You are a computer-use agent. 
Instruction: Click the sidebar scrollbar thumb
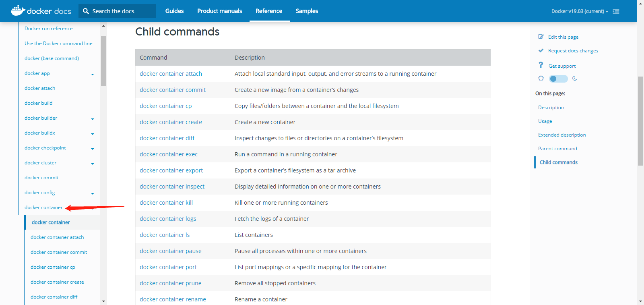(103, 61)
